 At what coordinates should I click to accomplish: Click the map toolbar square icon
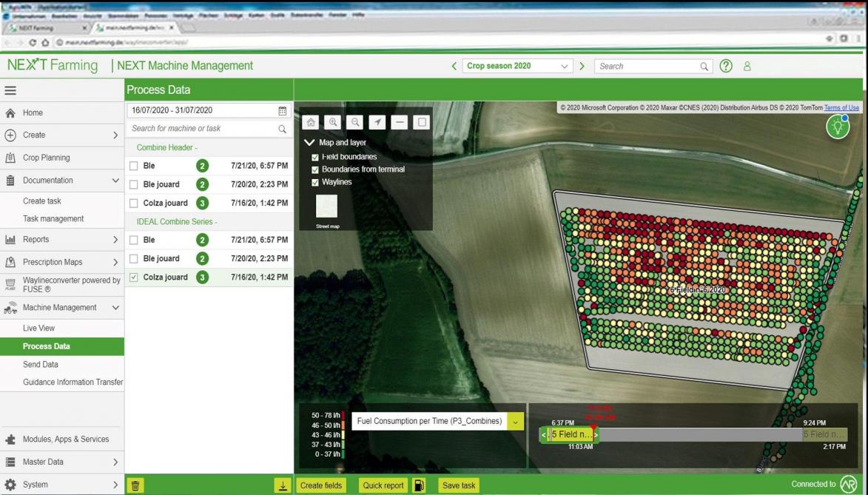coord(422,122)
